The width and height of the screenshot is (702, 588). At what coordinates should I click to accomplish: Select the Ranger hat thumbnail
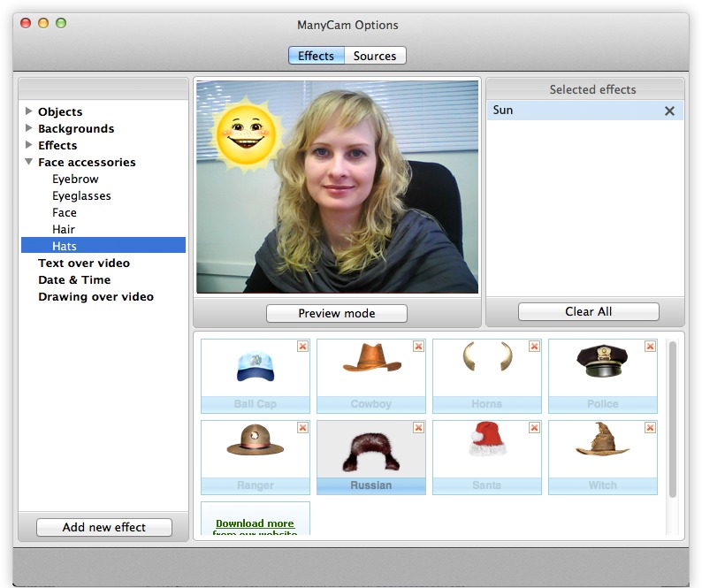coord(255,450)
